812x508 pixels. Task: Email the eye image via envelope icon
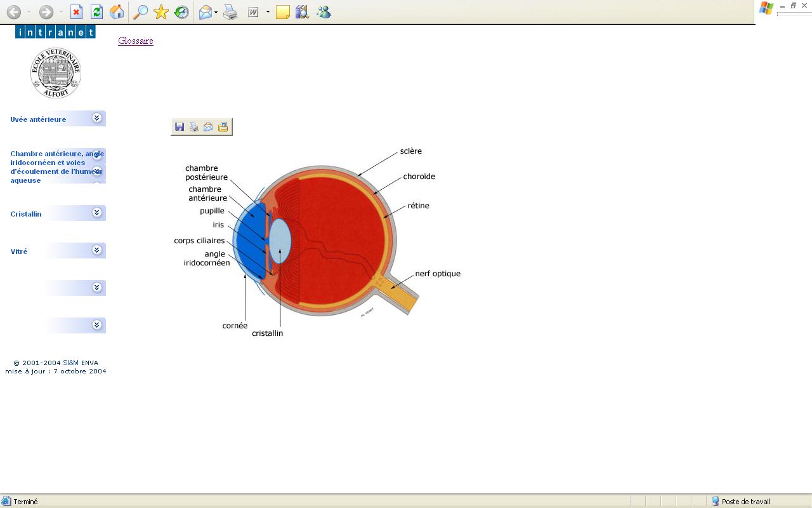[x=208, y=127]
